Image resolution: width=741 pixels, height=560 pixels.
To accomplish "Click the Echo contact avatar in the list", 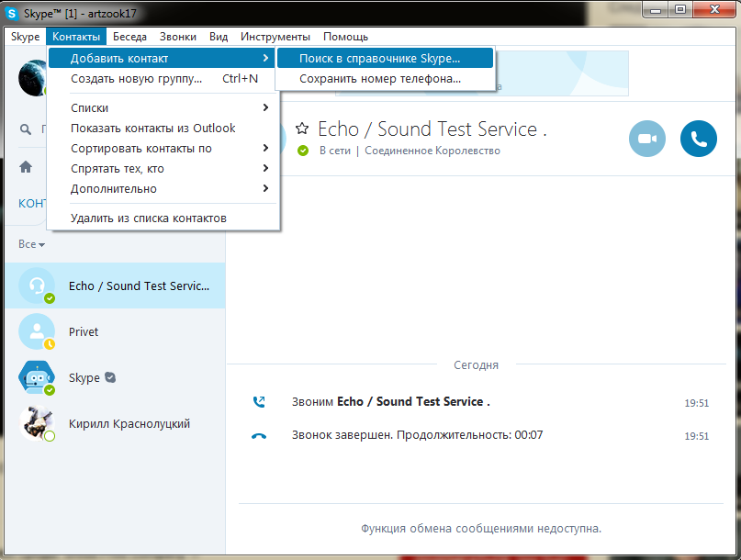I will click(x=37, y=286).
